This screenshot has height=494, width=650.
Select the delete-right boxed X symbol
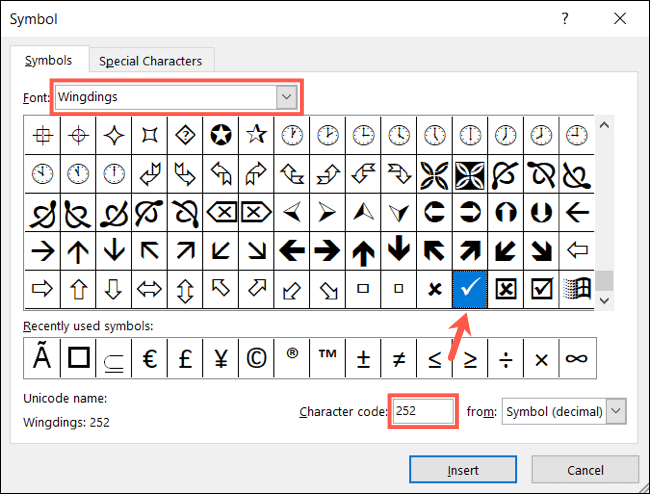[x=256, y=212]
